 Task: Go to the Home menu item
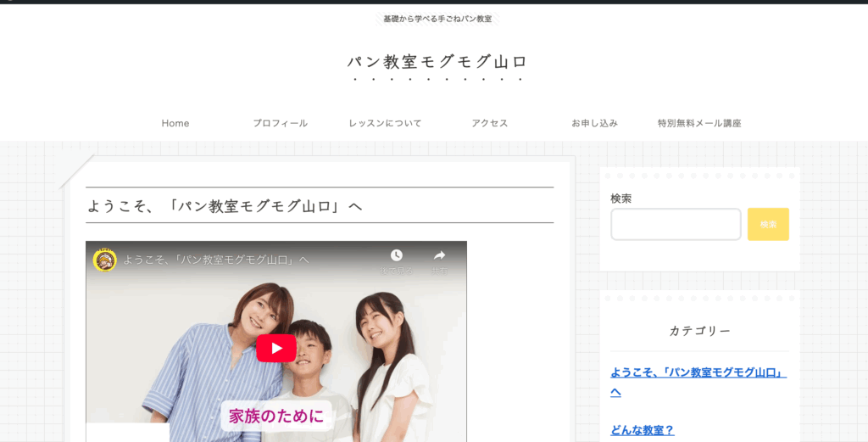pos(175,123)
